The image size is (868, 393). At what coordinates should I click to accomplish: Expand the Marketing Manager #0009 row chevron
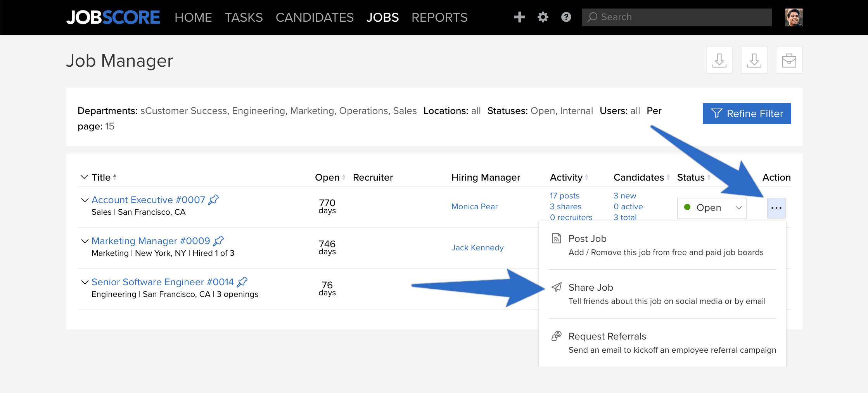[85, 241]
